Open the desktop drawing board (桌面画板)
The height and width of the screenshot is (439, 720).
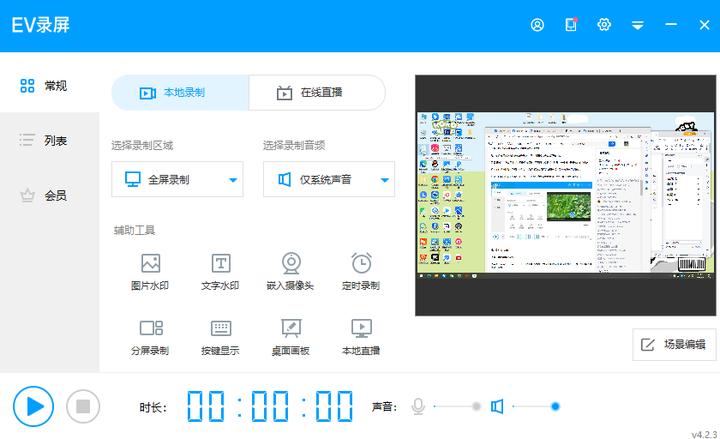click(291, 337)
